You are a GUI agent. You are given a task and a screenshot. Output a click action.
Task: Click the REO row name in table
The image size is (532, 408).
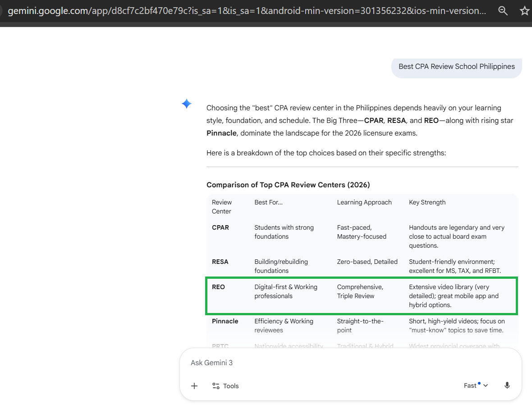tap(218, 287)
